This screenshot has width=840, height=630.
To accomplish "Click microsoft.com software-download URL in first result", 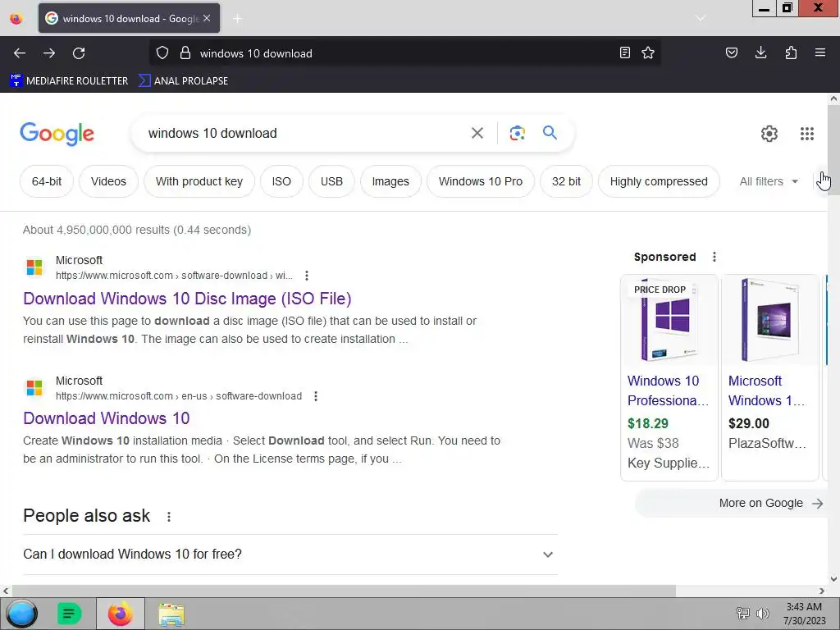I will click(174, 276).
